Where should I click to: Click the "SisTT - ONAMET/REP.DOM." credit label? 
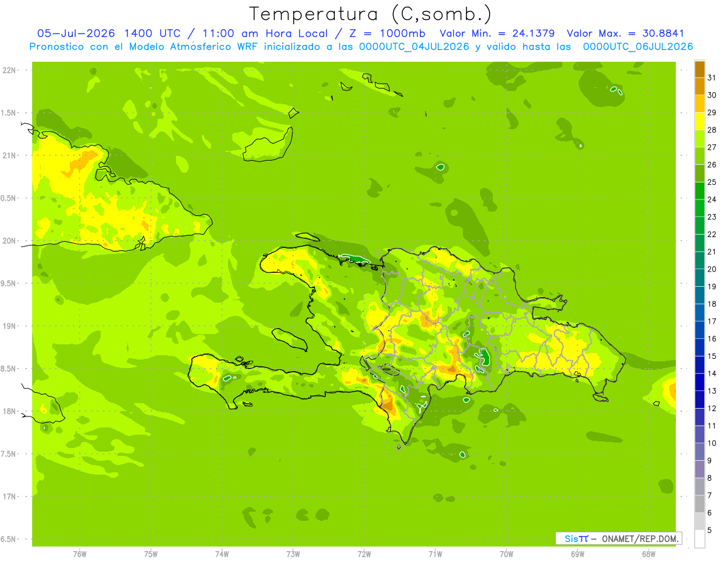pos(619,538)
